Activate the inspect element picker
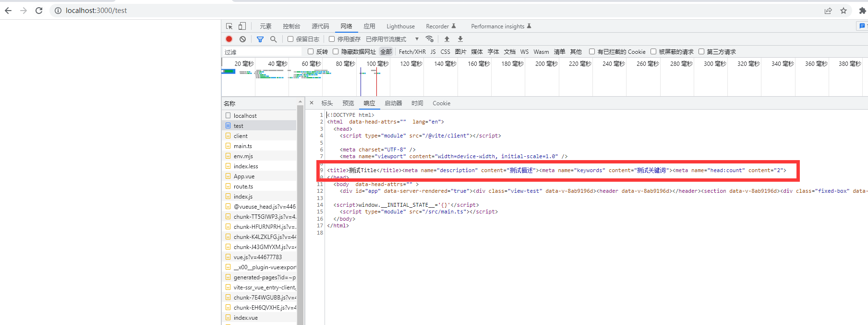The image size is (868, 325). coord(229,26)
